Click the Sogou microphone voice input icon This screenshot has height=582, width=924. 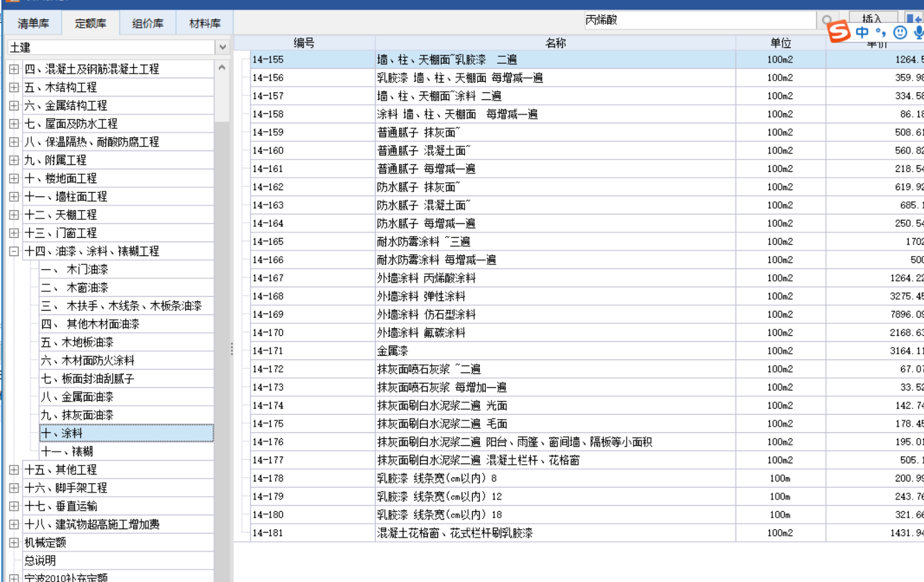click(x=918, y=32)
